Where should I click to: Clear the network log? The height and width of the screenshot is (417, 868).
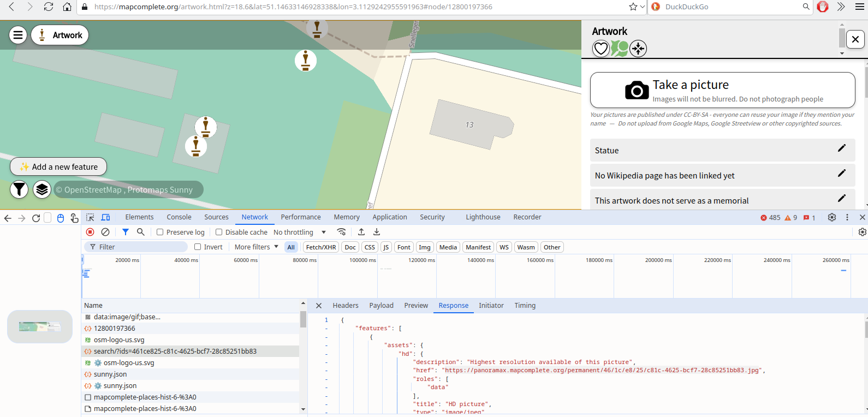(105, 232)
